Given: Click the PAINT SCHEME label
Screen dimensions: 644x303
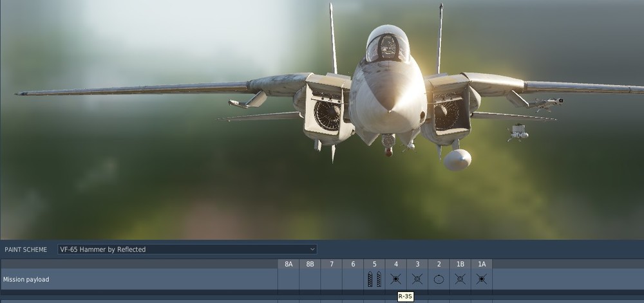Looking at the screenshot, I should pos(26,250).
